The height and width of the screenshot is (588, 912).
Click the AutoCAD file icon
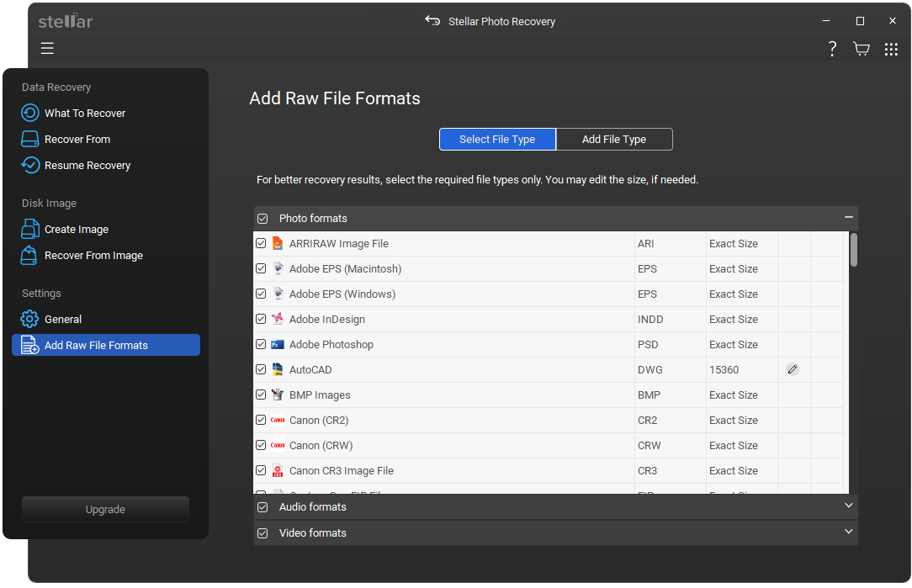click(278, 369)
